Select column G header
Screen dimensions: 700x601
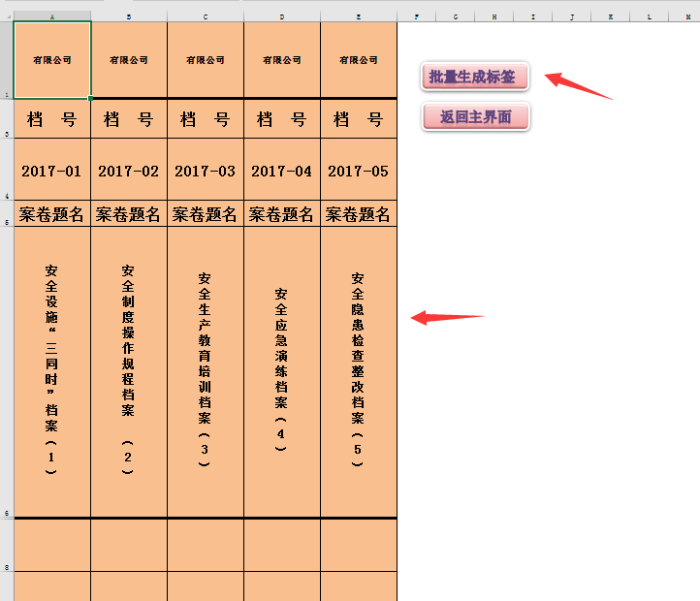[x=456, y=17]
